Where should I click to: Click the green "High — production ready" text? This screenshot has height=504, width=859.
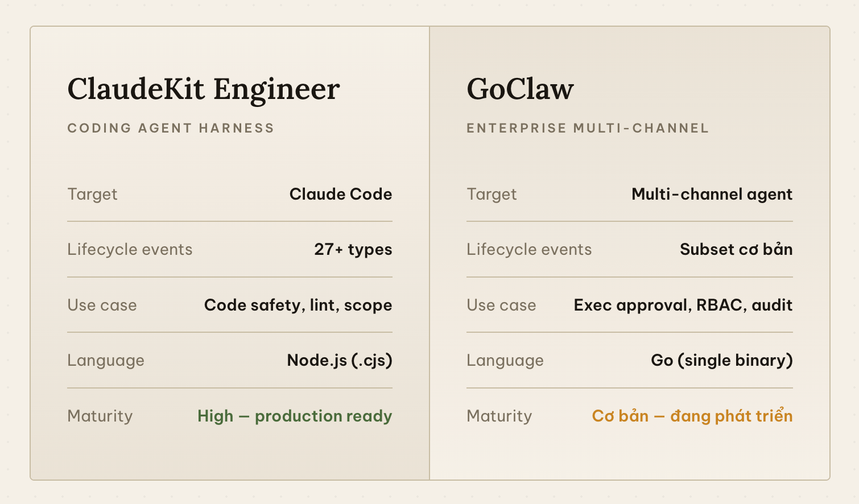click(295, 416)
